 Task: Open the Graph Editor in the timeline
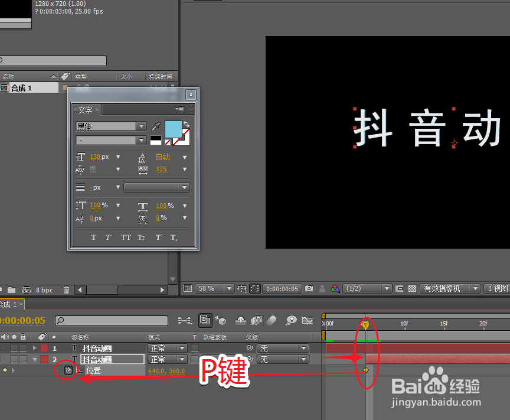[307, 321]
